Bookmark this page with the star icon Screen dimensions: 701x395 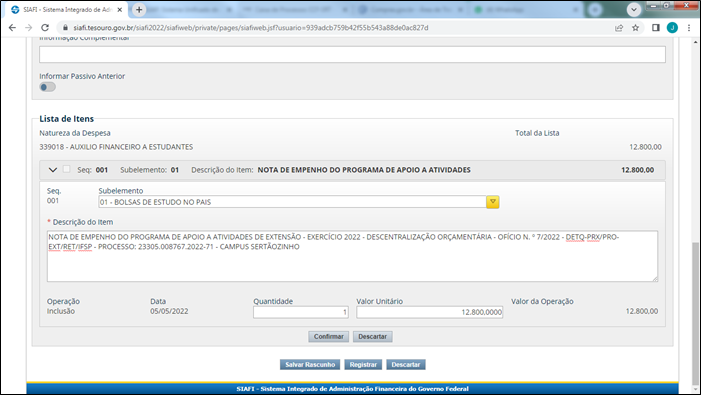coord(635,28)
